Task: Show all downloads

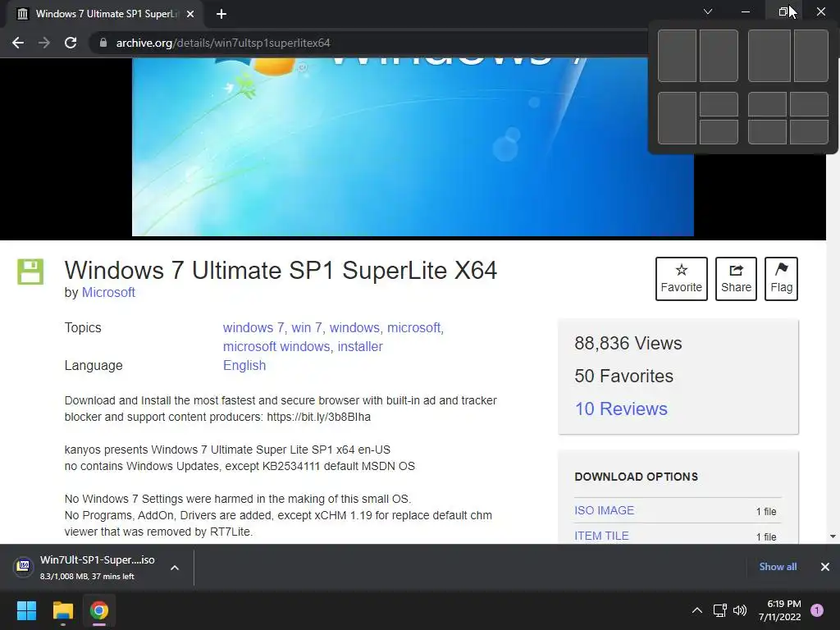Action: [778, 567]
